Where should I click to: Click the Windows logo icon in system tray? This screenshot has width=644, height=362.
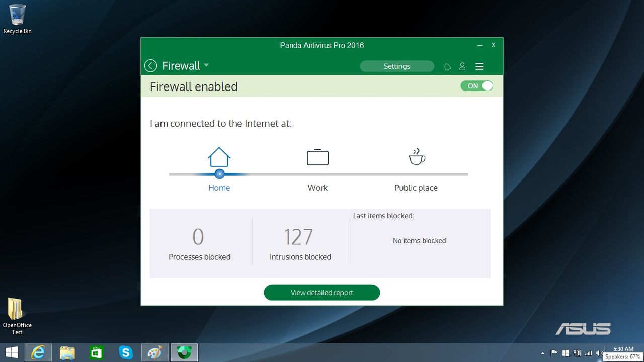tap(566, 353)
